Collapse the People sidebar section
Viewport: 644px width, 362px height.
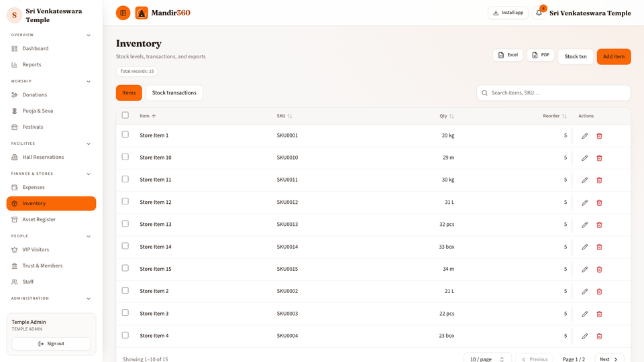(x=89, y=237)
